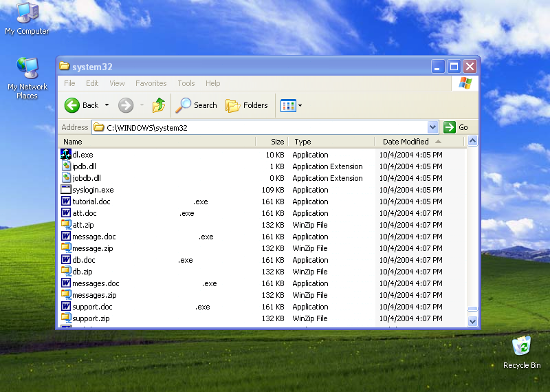Click the '10 KB' size of dl.exe
Image resolution: width=550 pixels, height=392 pixels.
click(274, 155)
